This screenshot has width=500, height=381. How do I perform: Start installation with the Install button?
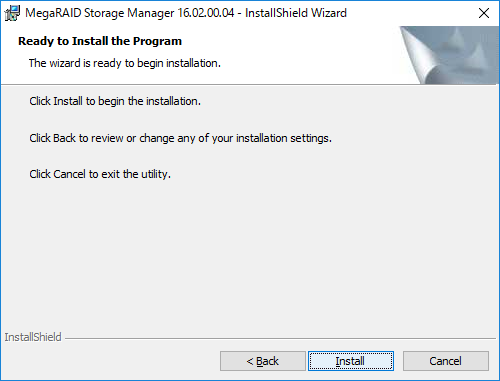(x=351, y=361)
